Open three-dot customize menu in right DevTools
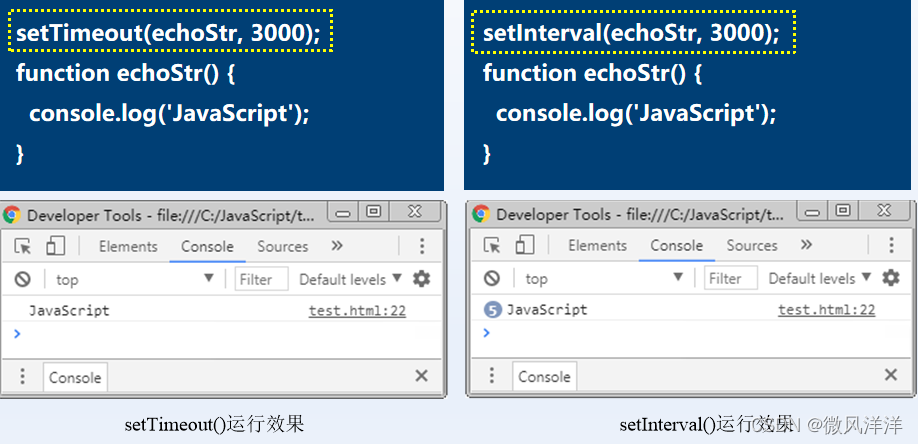This screenshot has height=444, width=918. tap(891, 245)
